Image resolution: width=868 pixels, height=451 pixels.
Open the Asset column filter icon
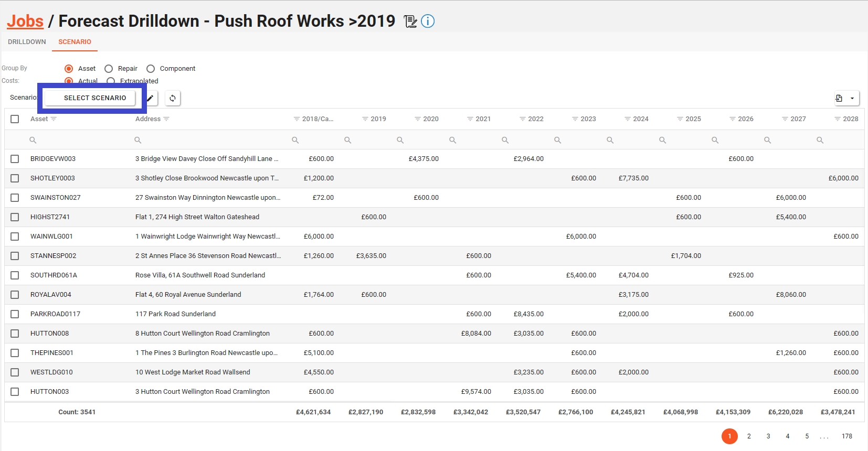[x=54, y=119]
